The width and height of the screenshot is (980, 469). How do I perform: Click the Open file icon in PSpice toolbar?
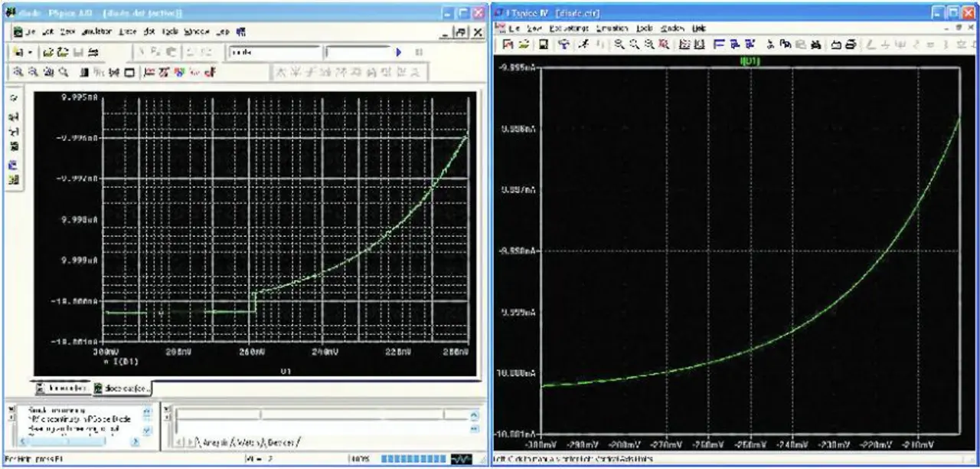[48, 52]
